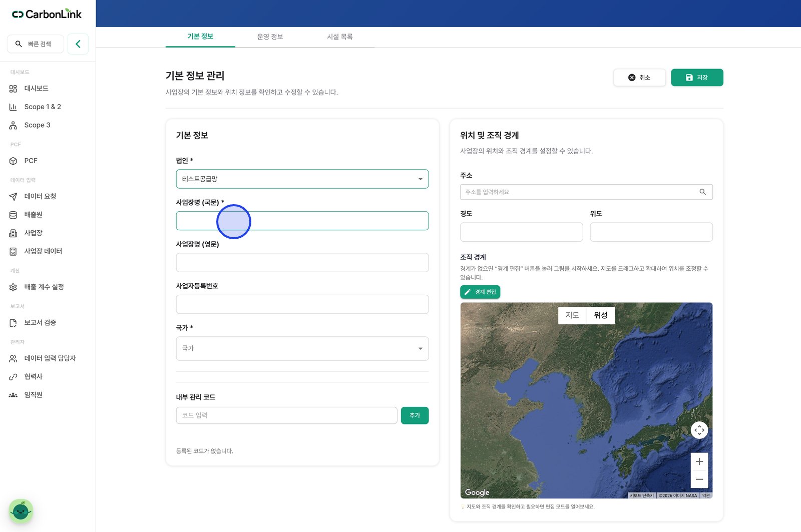
Task: Click the PCF cube icon in the sidebar
Action: click(13, 161)
